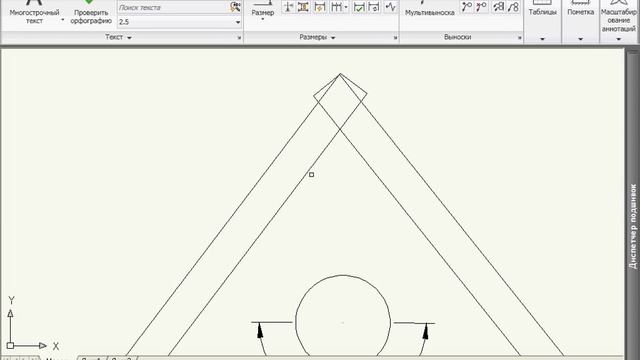
Task: Expand the Текст panel title
Action: pyautogui.click(x=118, y=37)
